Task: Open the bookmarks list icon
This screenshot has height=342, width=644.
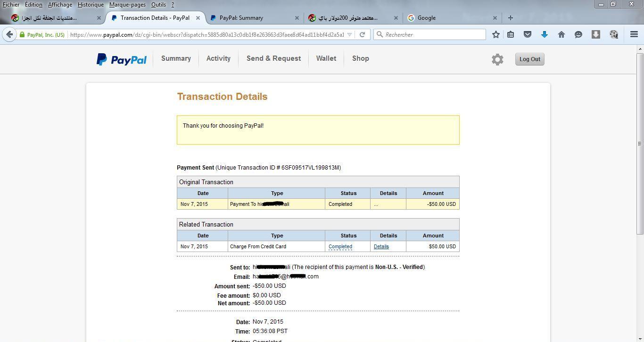Action: pos(511,34)
